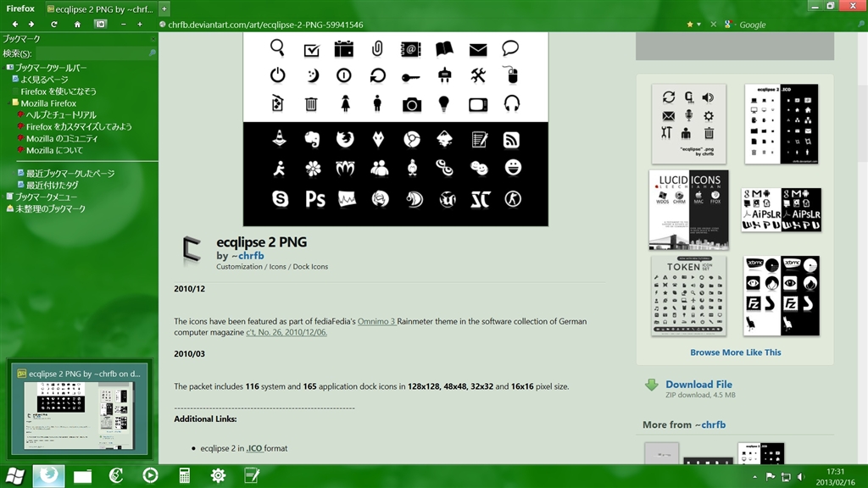Open file explorer folder taskbar icon
This screenshot has width=868, height=488.
(82, 476)
